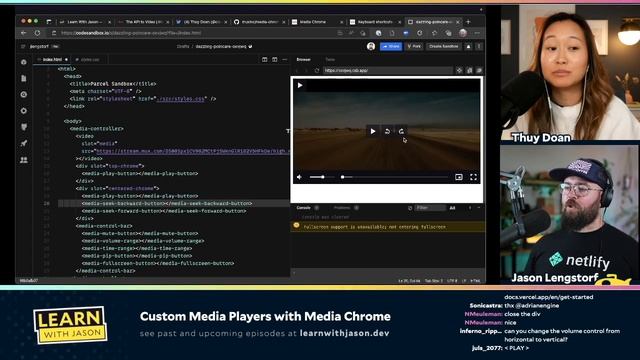640x360 pixels.
Task: Switch to the Browser preview tab
Action: [303, 60]
